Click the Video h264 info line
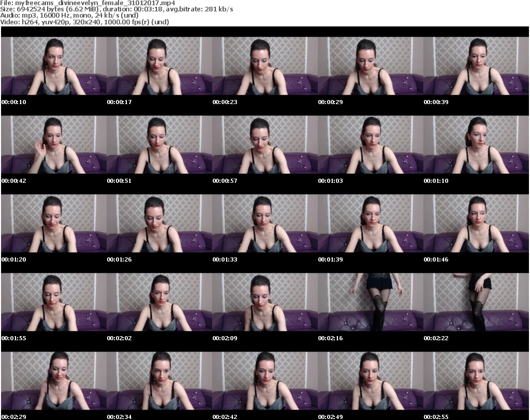The width and height of the screenshot is (530, 420). tap(85, 22)
